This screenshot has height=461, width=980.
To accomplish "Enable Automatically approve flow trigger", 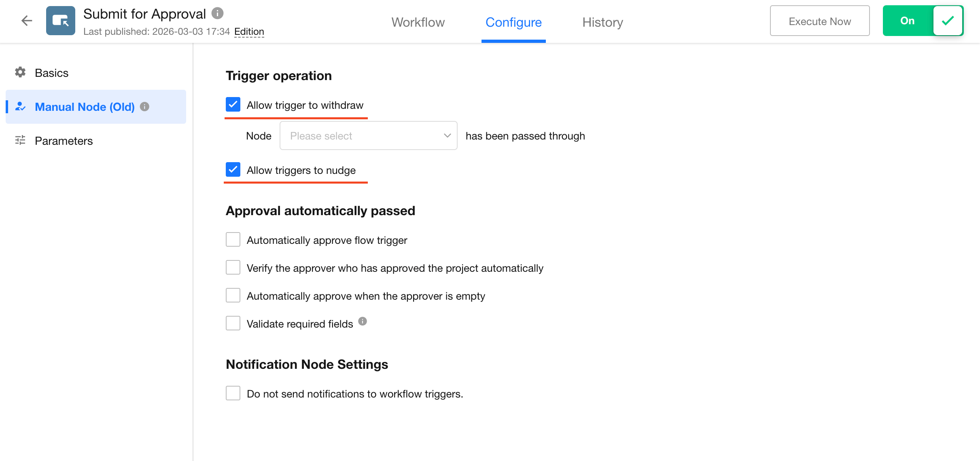I will pyautogui.click(x=233, y=239).
